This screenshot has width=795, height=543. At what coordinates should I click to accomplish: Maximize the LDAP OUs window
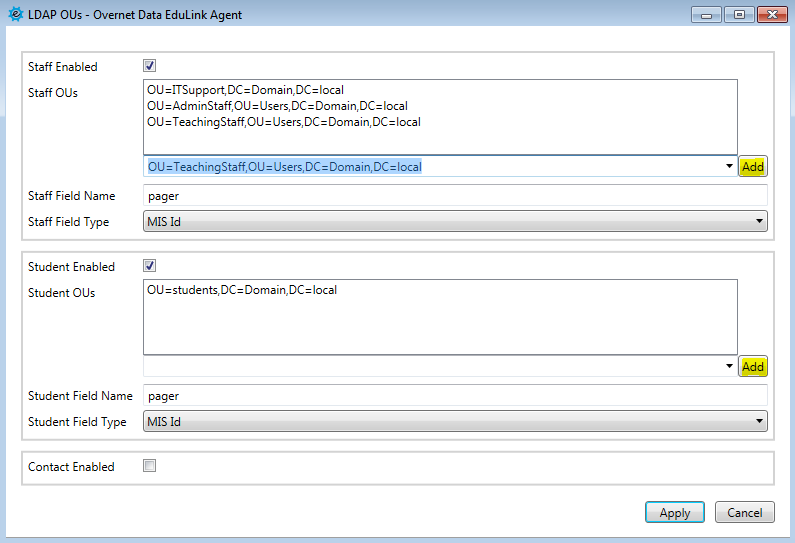pyautogui.click(x=739, y=15)
